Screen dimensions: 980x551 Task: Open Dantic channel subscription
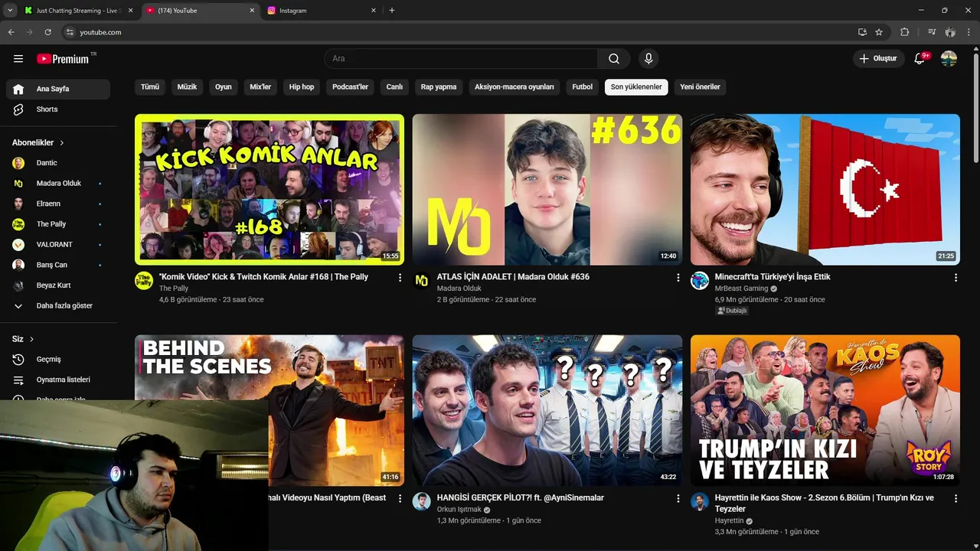point(58,163)
